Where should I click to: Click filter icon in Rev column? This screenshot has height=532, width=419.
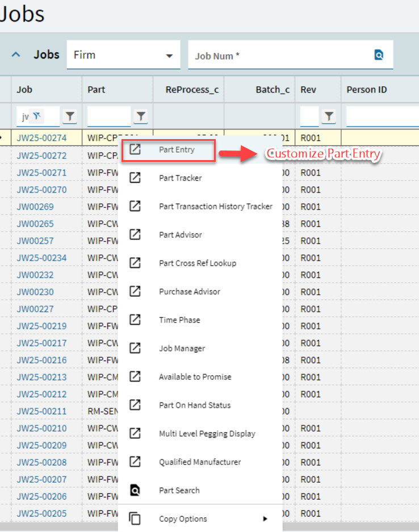[x=328, y=116]
